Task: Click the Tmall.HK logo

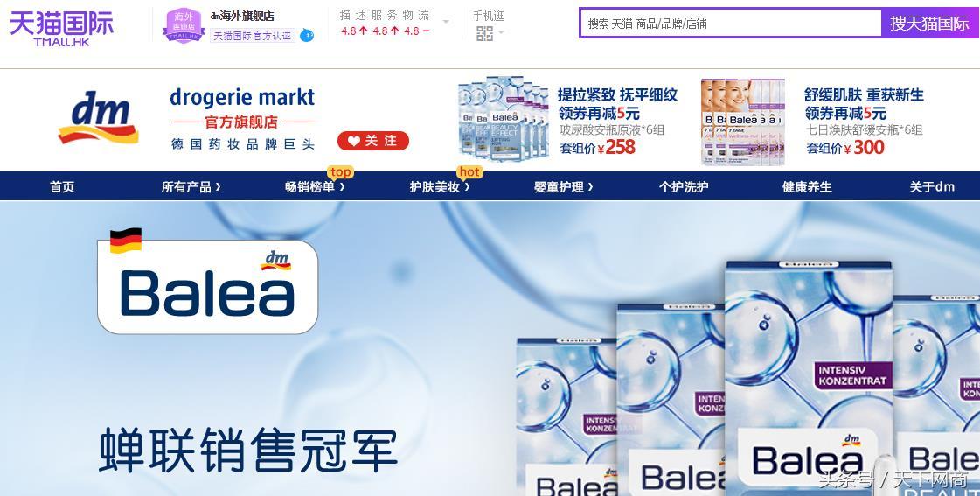Action: [x=61, y=28]
